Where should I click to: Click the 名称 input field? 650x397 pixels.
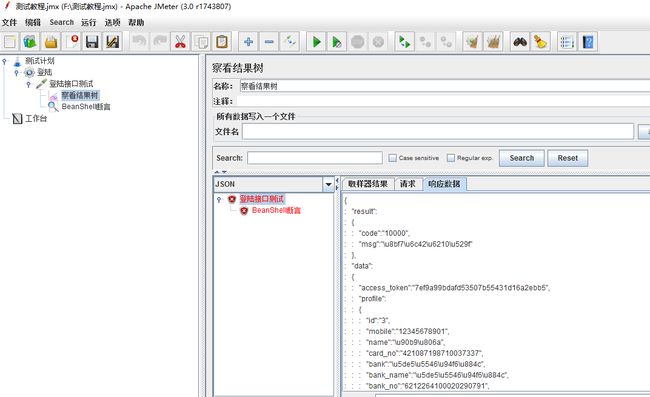[444, 86]
